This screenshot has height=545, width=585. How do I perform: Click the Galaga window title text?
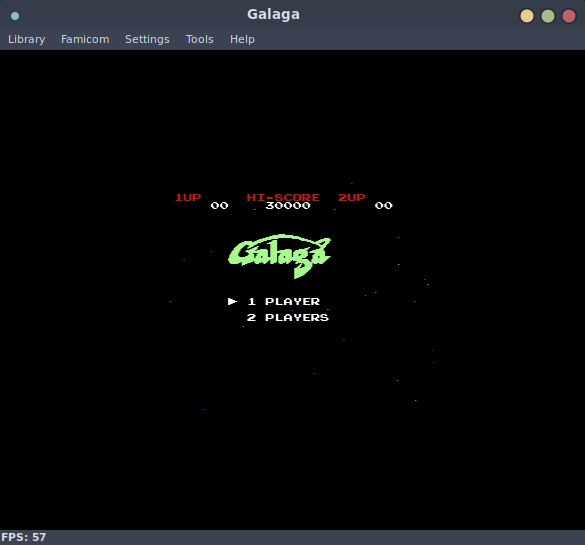(x=273, y=15)
